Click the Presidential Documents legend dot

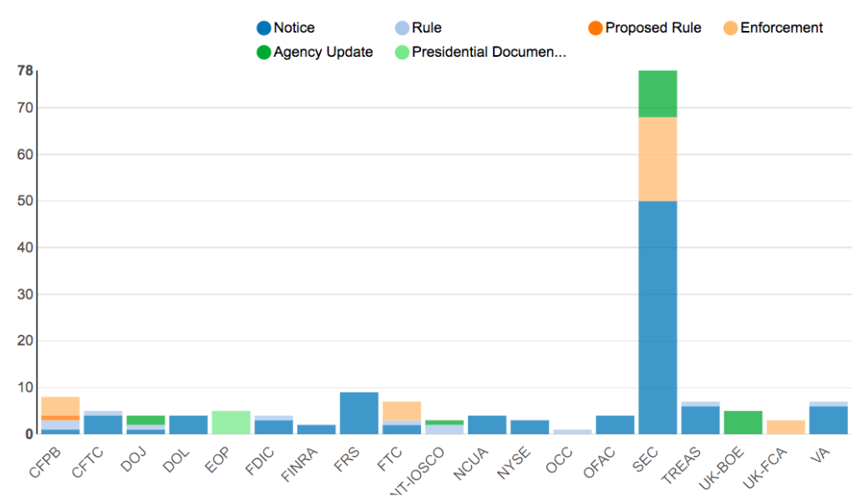(403, 53)
